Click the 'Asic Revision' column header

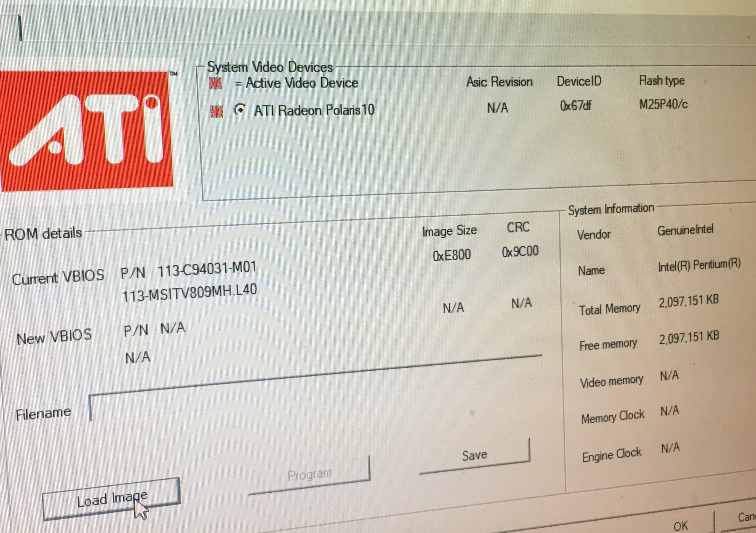tap(499, 82)
